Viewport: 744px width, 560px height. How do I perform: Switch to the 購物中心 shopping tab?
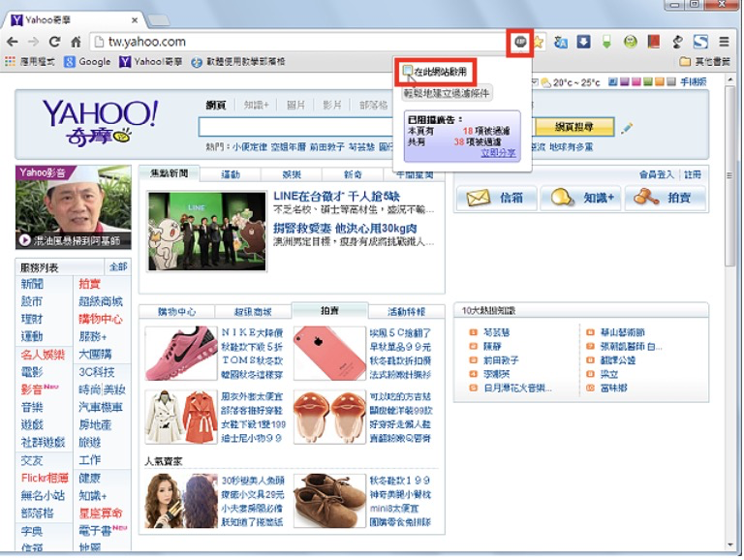coord(176,312)
